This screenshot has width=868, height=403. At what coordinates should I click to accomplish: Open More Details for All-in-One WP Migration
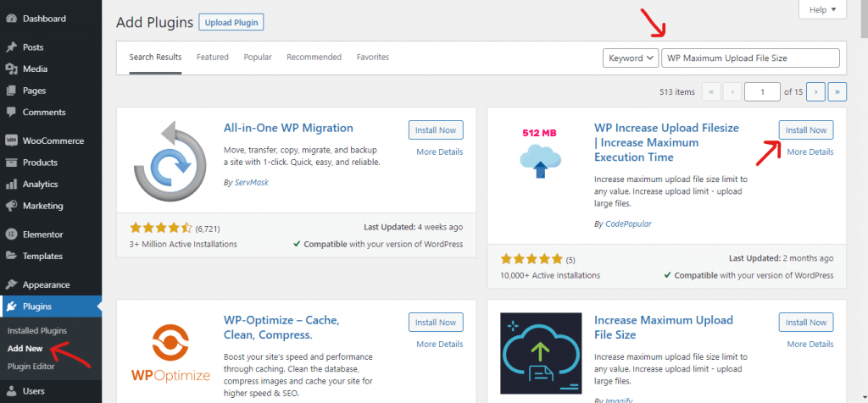[440, 152]
